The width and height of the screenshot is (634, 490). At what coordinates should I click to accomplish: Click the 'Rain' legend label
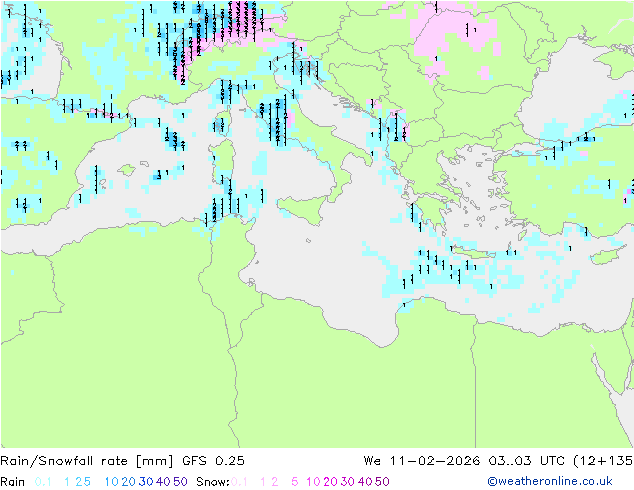click(x=13, y=482)
